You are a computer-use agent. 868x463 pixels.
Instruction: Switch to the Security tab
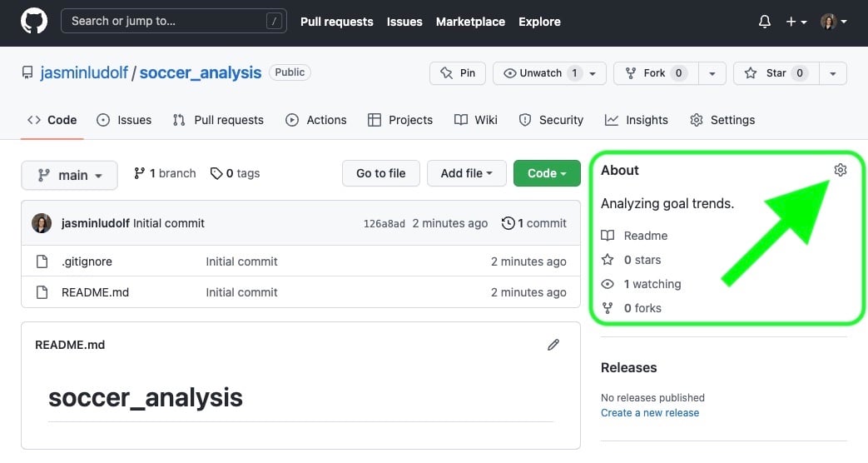[552, 120]
